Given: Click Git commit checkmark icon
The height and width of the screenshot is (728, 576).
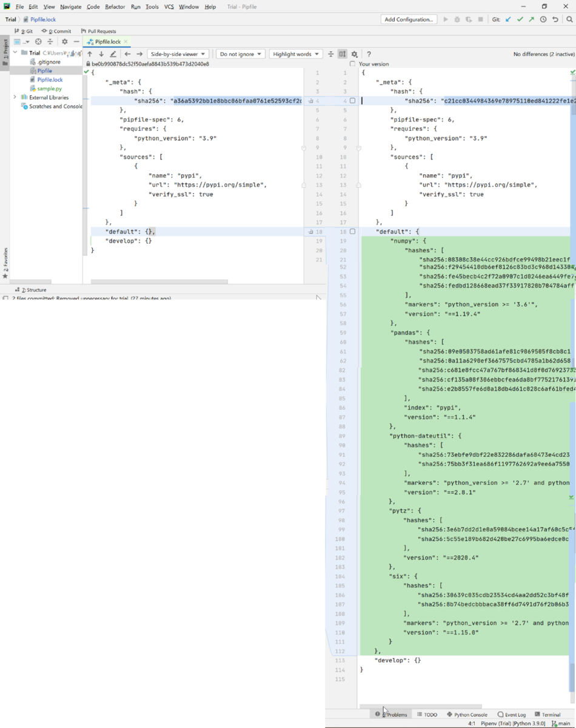Looking at the screenshot, I should coord(520,19).
